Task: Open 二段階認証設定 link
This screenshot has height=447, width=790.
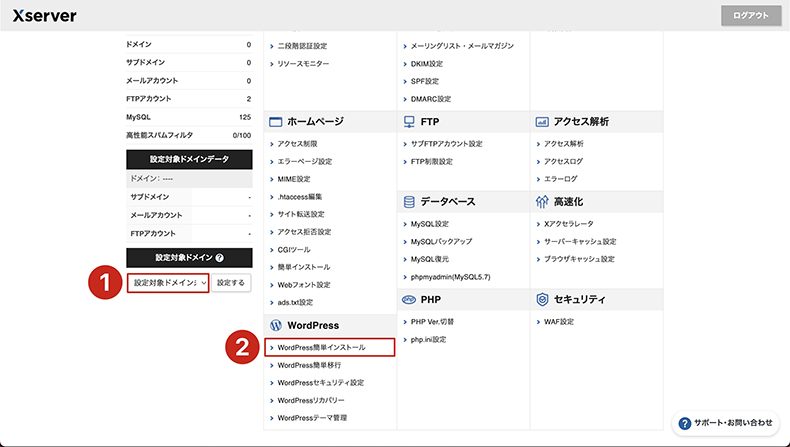Action: coord(302,46)
